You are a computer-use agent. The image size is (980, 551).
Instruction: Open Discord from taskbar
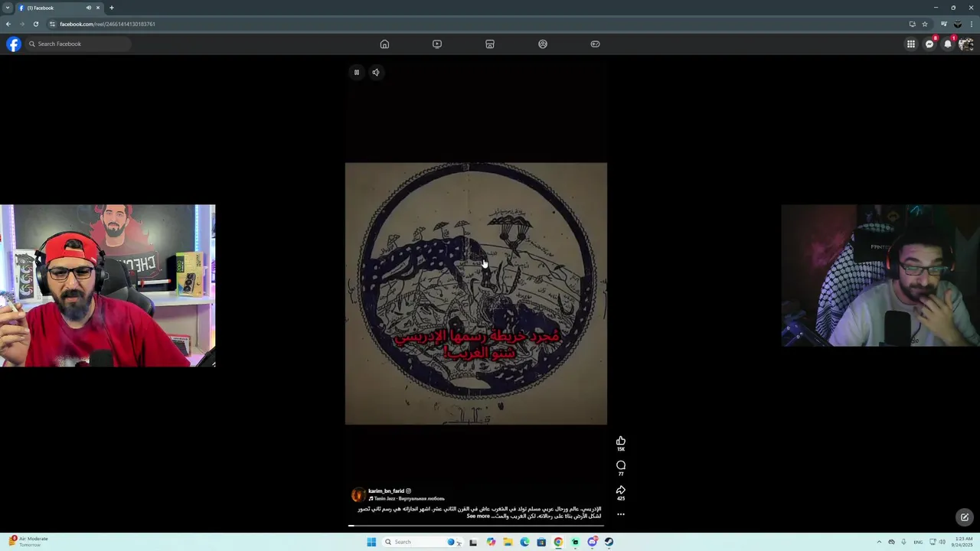[592, 542]
